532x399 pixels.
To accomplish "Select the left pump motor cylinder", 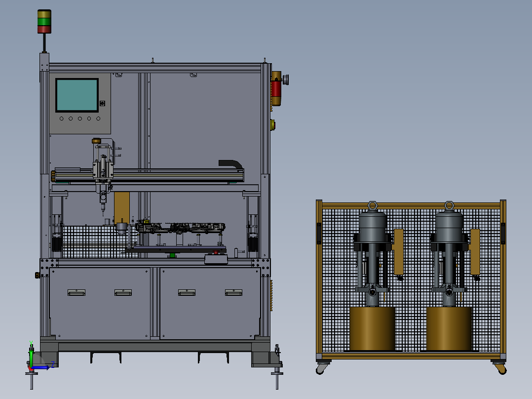I will click(x=373, y=228).
